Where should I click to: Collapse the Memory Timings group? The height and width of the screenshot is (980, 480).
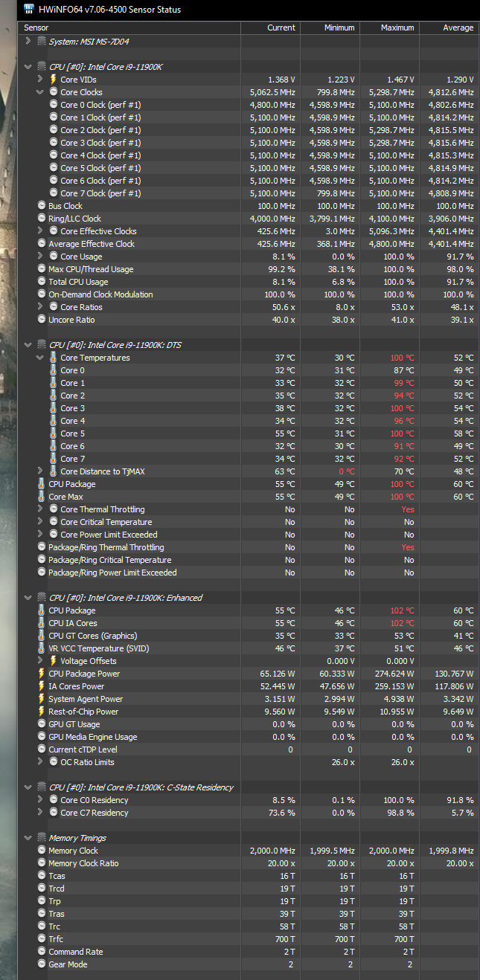pyautogui.click(x=28, y=838)
